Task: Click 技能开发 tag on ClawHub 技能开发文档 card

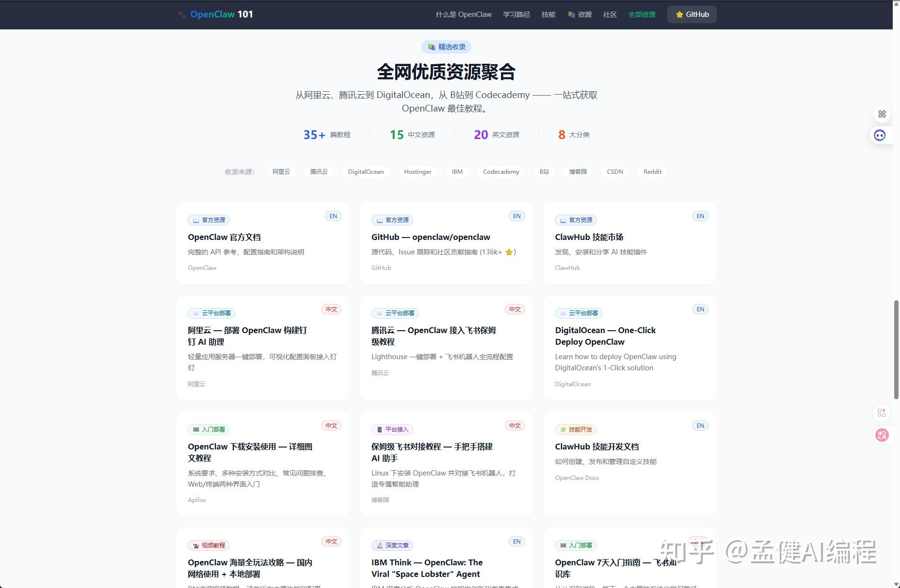Action: click(576, 430)
